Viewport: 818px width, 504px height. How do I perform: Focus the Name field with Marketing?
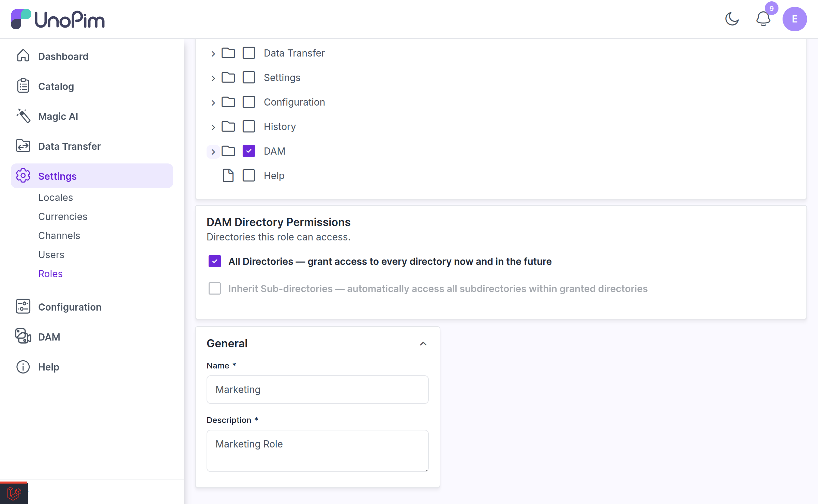pos(317,390)
